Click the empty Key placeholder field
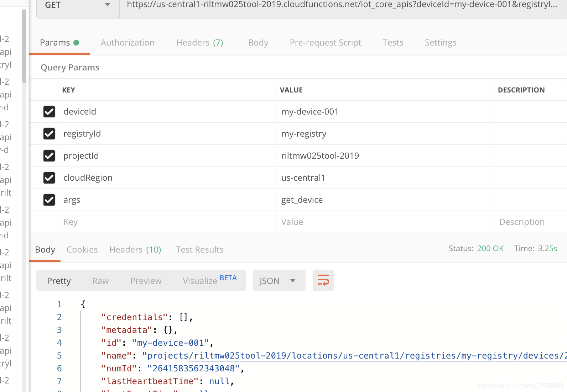Screen dimensions: 567x392 point(167,222)
